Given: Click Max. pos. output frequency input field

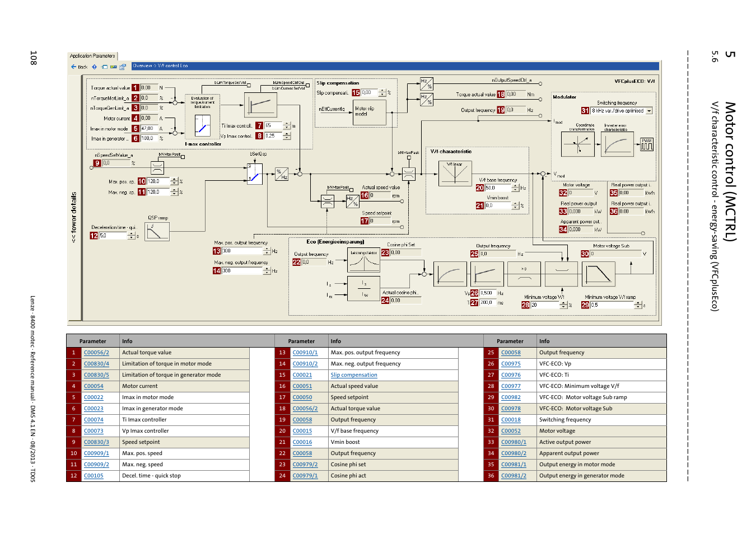Looking at the screenshot, I should [242, 251].
